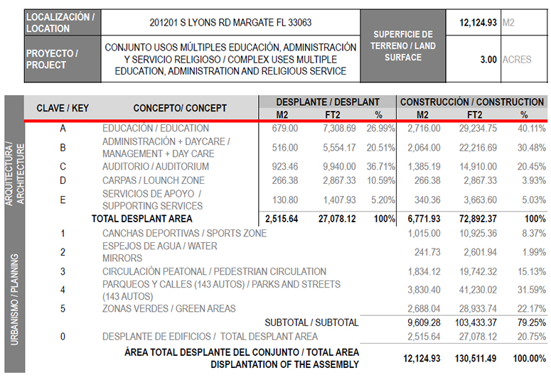Select the AUDITORIO / AUDITORIUM concept cell

(156, 167)
